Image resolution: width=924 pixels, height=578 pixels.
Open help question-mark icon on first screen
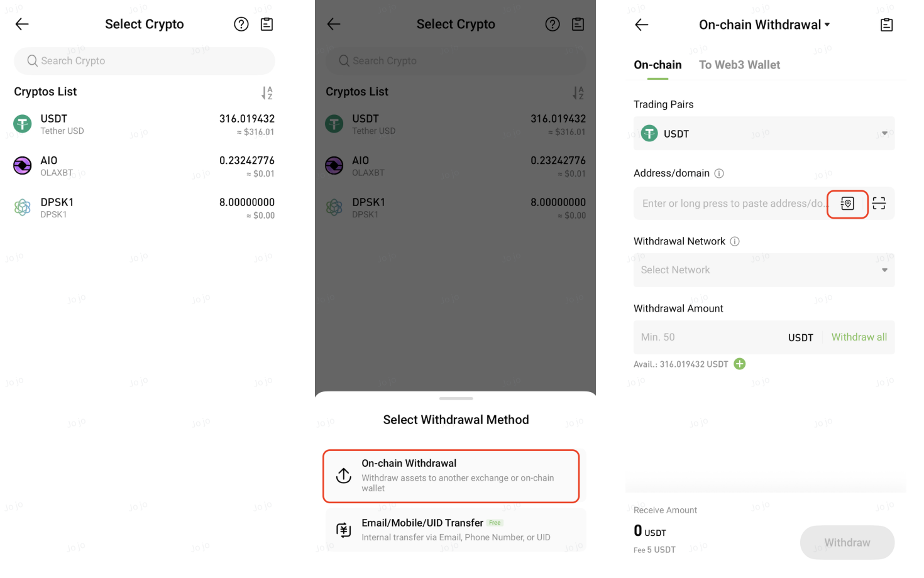(241, 25)
